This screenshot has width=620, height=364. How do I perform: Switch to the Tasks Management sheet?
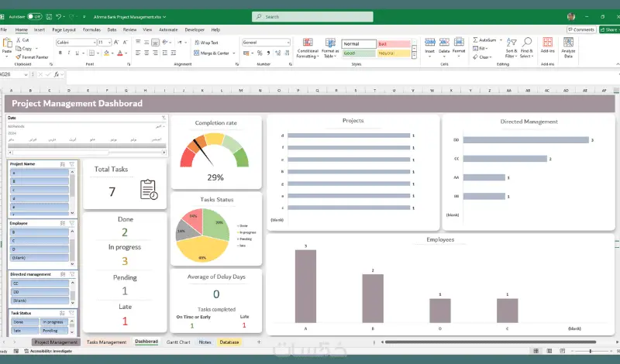[x=106, y=342]
